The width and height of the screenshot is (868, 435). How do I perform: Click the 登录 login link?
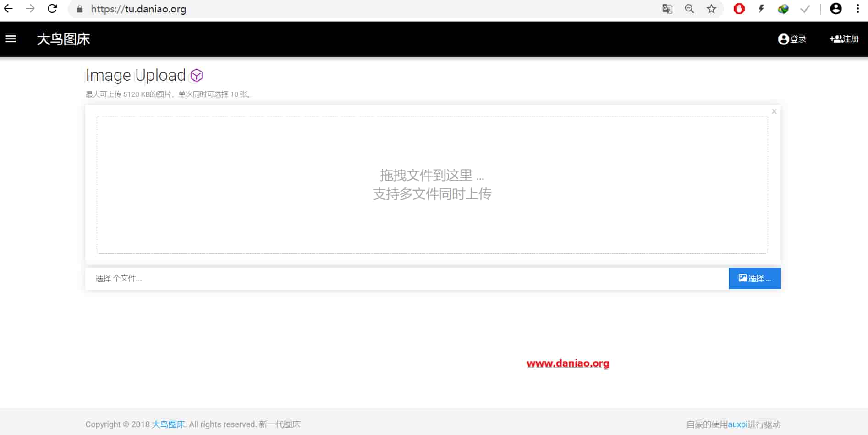pos(792,39)
